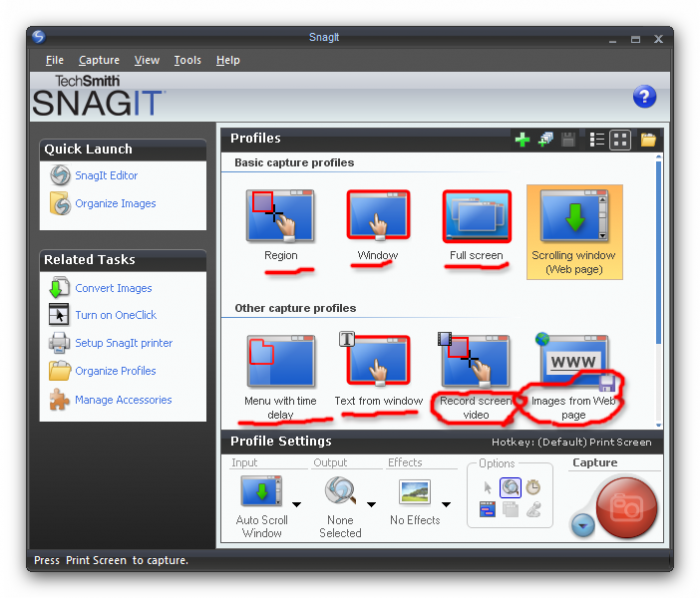
Task: Click the SnagIt application icon in title bar
Action: point(39,37)
